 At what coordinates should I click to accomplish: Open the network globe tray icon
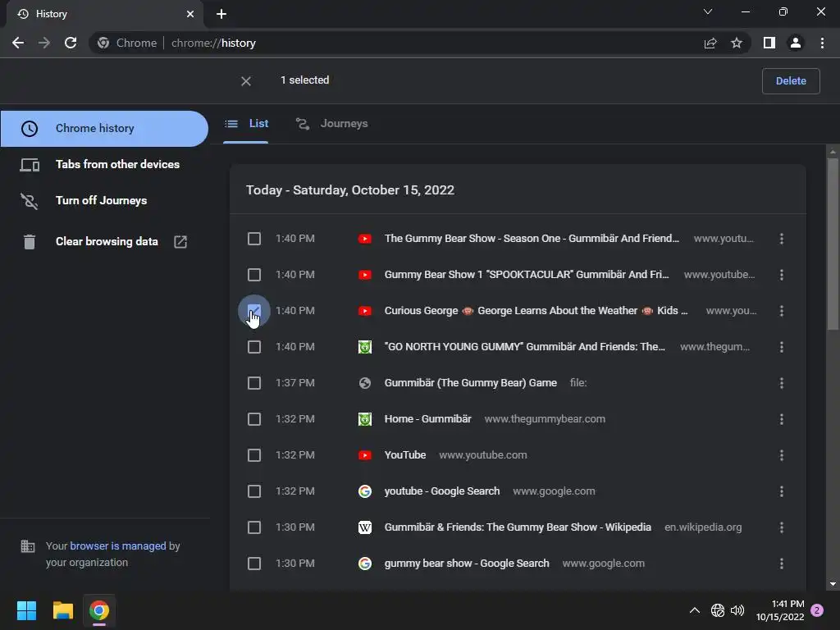point(717,610)
